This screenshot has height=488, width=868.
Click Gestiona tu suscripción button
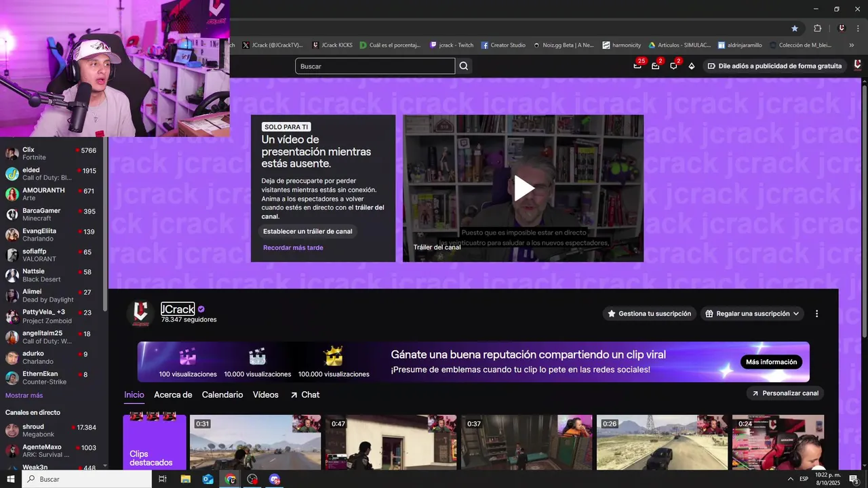650,314
